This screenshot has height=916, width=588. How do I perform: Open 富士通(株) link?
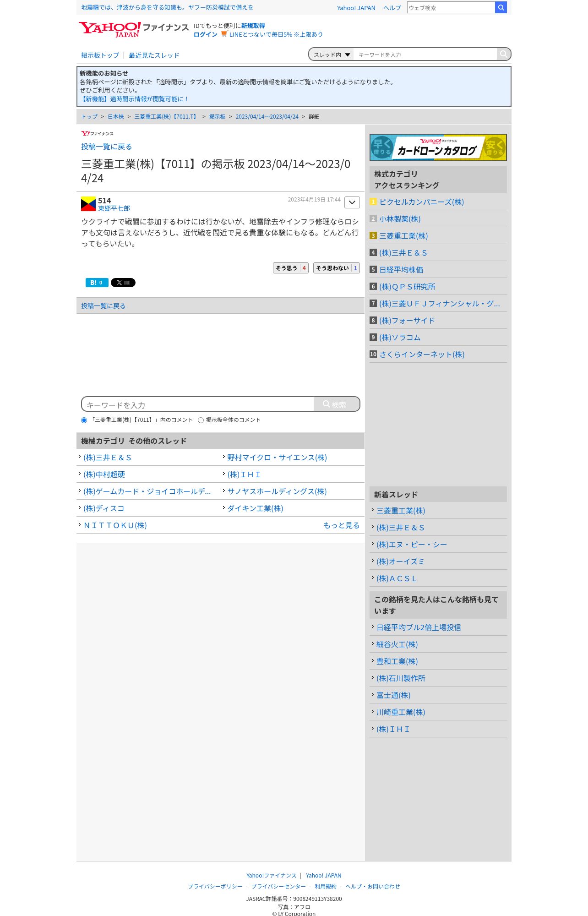point(393,695)
